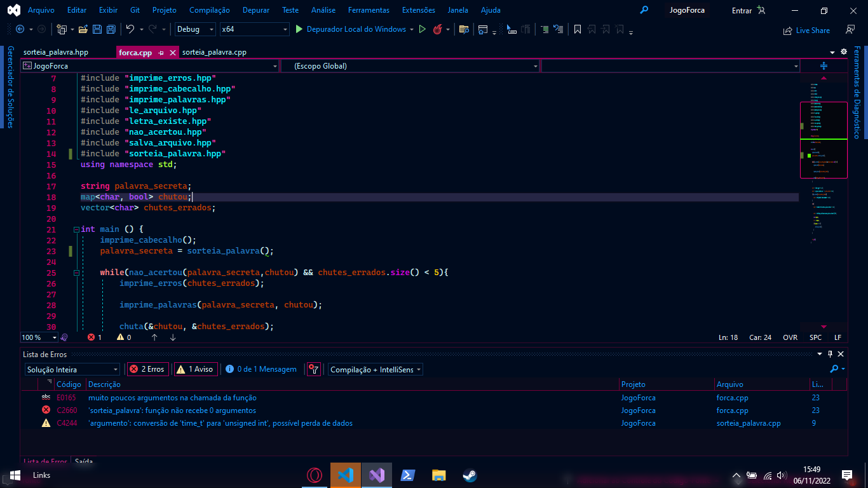Click the search magnifier in the title bar

[x=644, y=10]
